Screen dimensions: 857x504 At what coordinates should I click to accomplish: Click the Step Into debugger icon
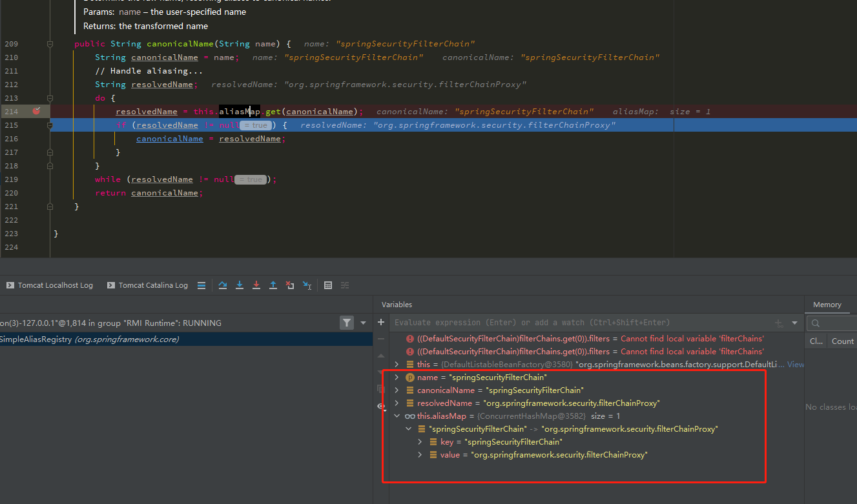tap(240, 285)
